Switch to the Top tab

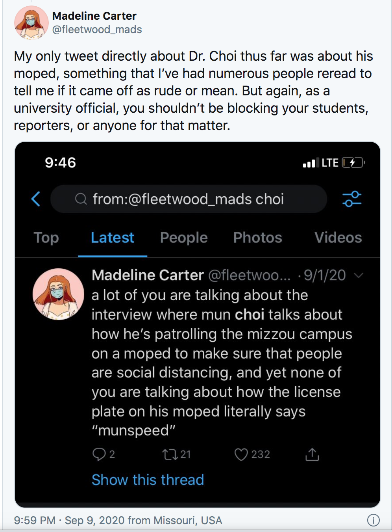46,238
